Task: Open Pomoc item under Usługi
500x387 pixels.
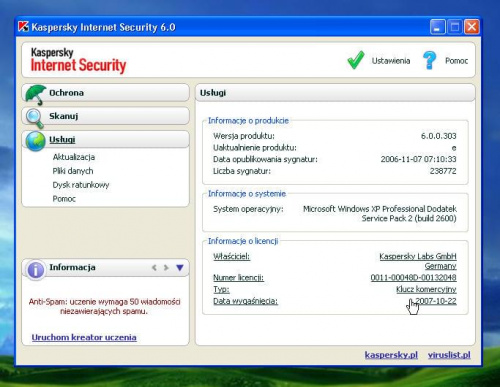Action: point(64,199)
